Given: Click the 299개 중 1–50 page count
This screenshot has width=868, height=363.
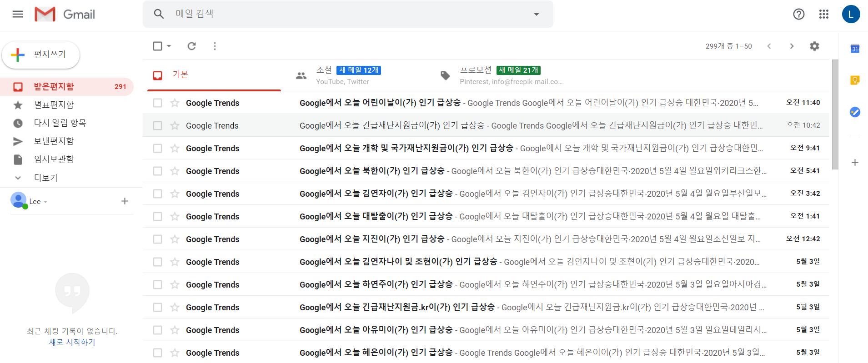Looking at the screenshot, I should pos(729,46).
